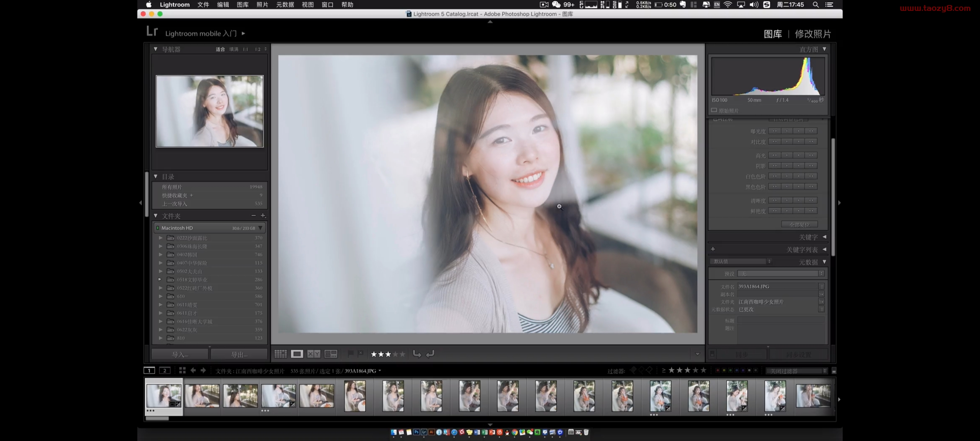Screen dimensions: 980x441
Task: Toggle filter switch at filmstrip right end
Action: click(x=834, y=371)
